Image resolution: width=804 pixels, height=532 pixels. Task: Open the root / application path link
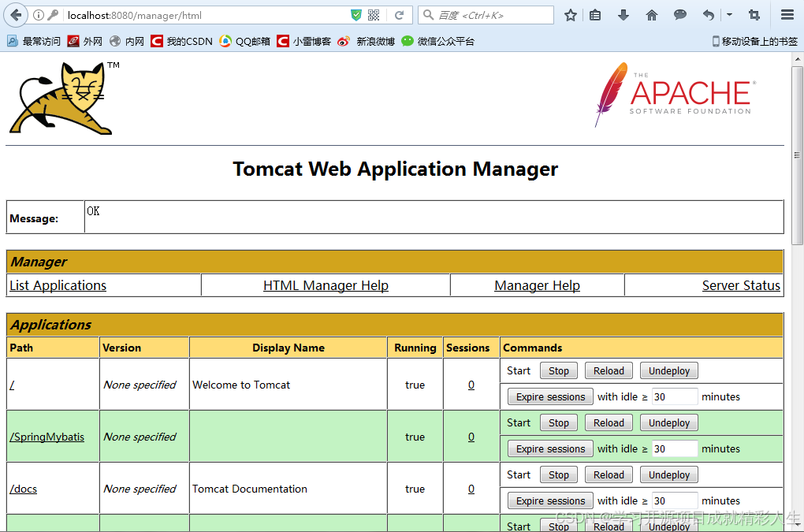click(12, 385)
